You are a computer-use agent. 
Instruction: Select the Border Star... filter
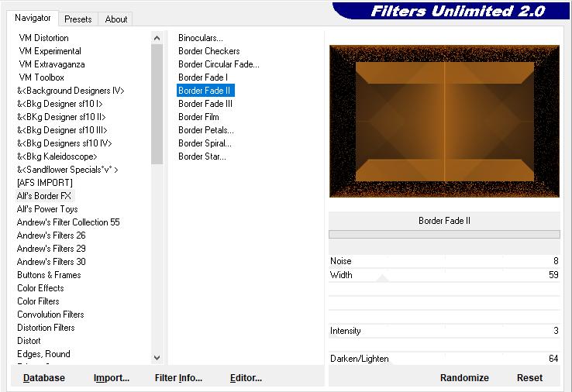pyautogui.click(x=202, y=156)
